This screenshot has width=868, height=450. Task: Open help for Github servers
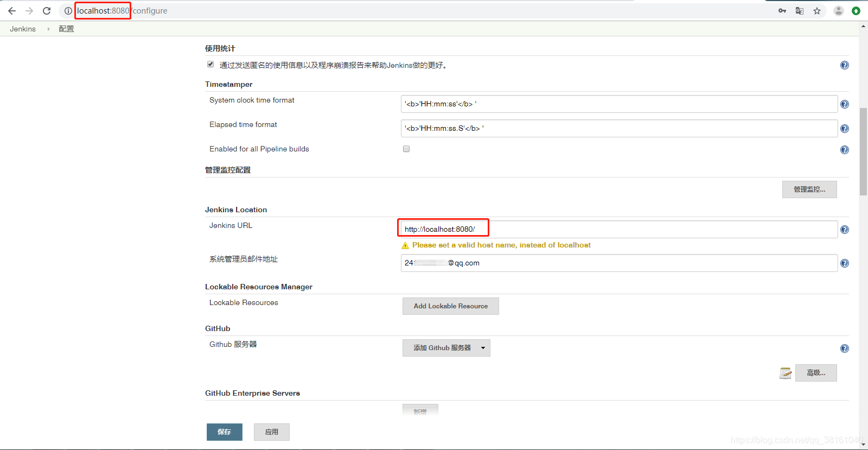(x=845, y=348)
